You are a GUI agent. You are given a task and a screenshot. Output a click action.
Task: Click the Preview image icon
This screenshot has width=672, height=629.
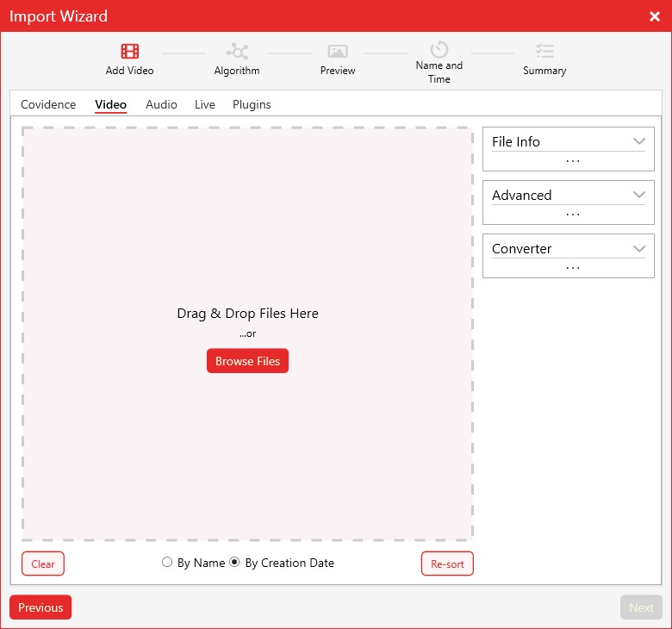tap(338, 51)
